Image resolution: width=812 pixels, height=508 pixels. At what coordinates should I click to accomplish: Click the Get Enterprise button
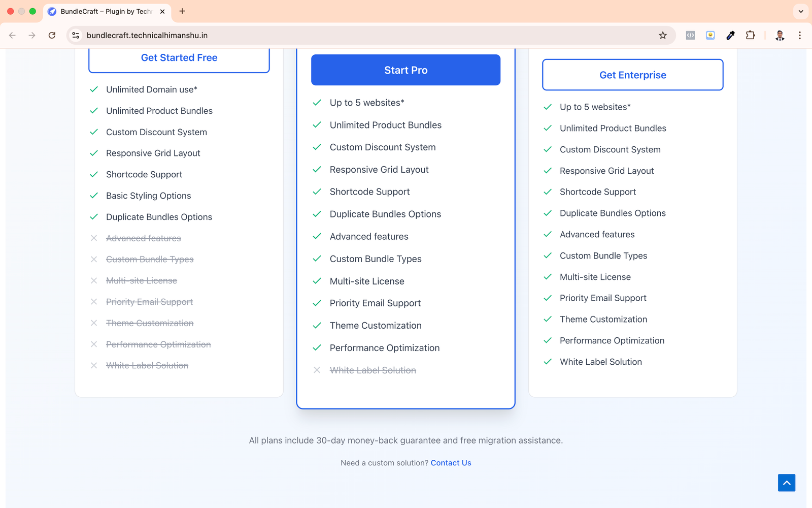[632, 75]
